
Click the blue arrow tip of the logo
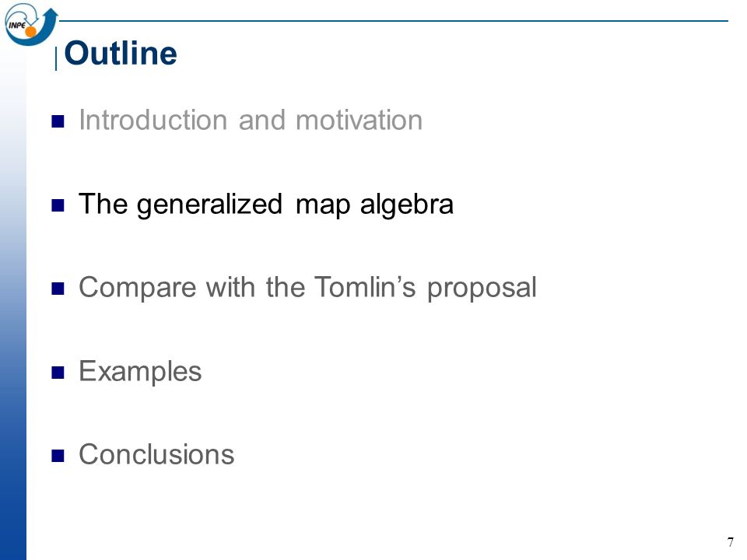(51, 15)
